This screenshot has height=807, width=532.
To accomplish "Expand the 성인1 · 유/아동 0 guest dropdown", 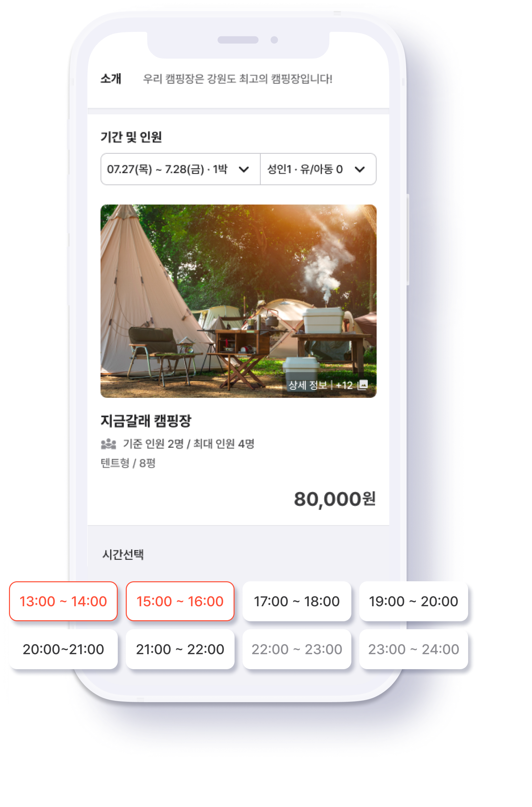I will coord(318,169).
